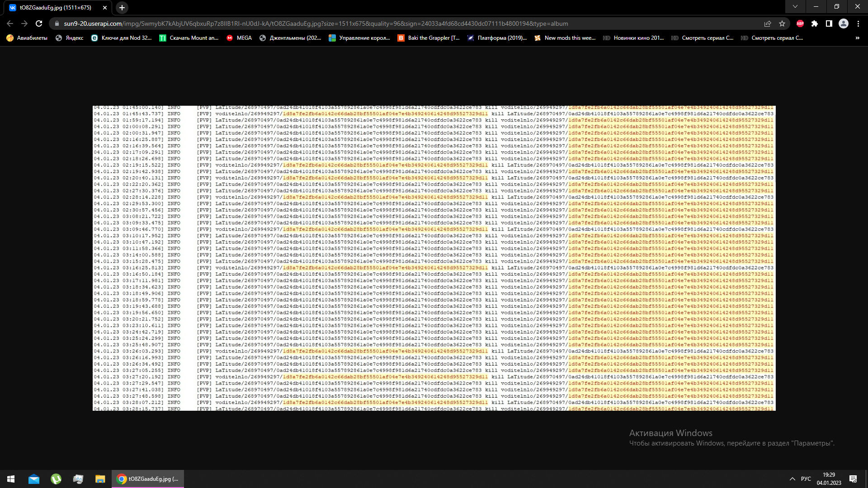Open the Авиабилеты bookmark
The image size is (868, 488).
tap(27, 38)
